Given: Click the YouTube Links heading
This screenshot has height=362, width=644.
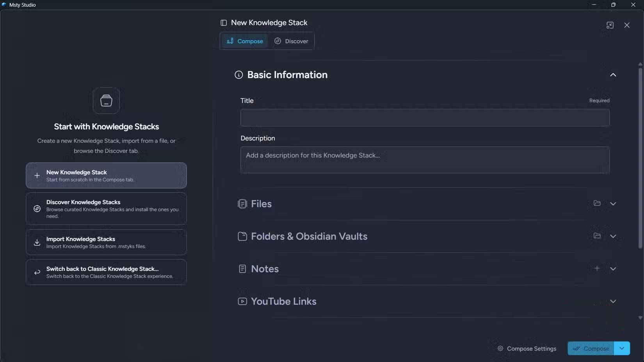Looking at the screenshot, I should (x=284, y=302).
